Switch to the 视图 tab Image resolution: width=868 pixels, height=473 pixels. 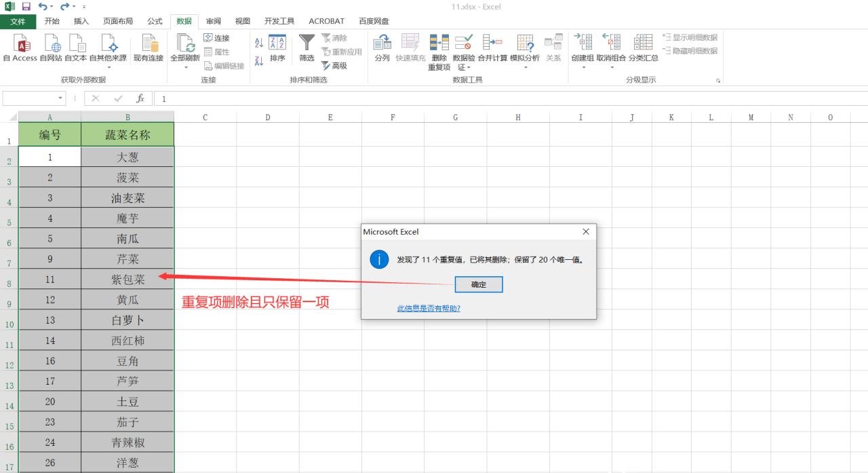click(242, 22)
